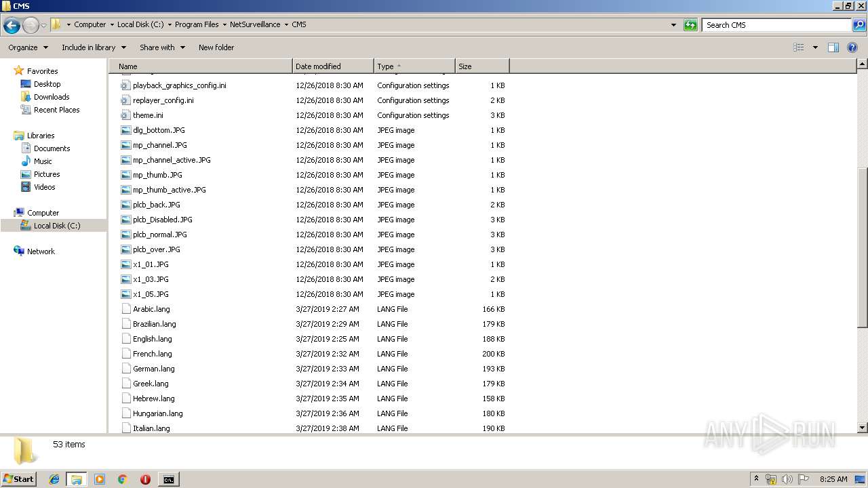Viewport: 868px width, 488px height.
Task: Navigate to Local Disk (C:) breadcrumb
Action: pyautogui.click(x=140, y=24)
